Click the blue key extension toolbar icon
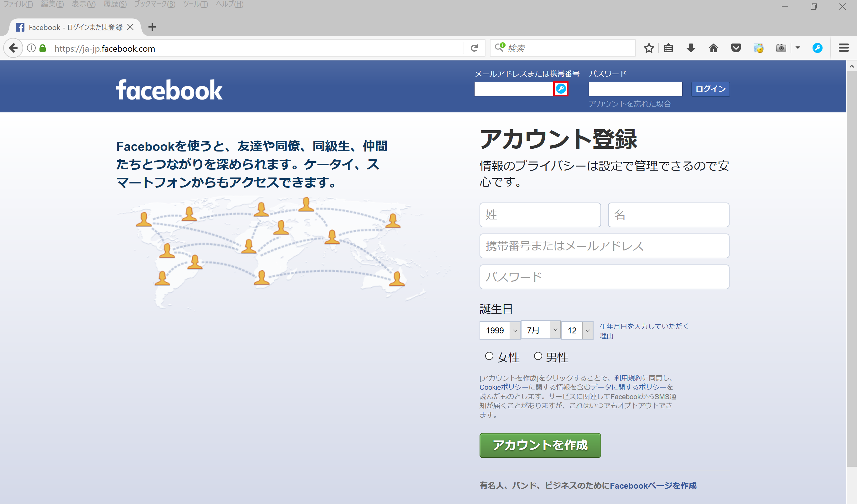The image size is (857, 504). click(817, 48)
